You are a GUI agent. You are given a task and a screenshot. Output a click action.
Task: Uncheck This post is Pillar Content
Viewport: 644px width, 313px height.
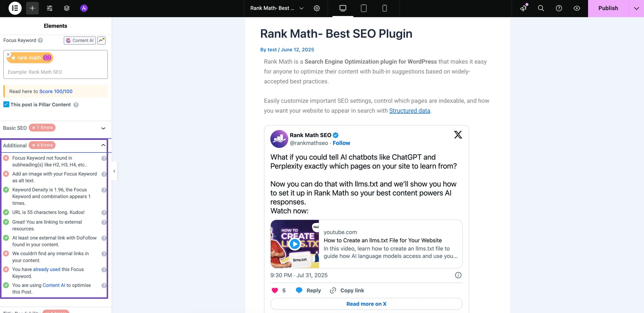click(x=6, y=104)
